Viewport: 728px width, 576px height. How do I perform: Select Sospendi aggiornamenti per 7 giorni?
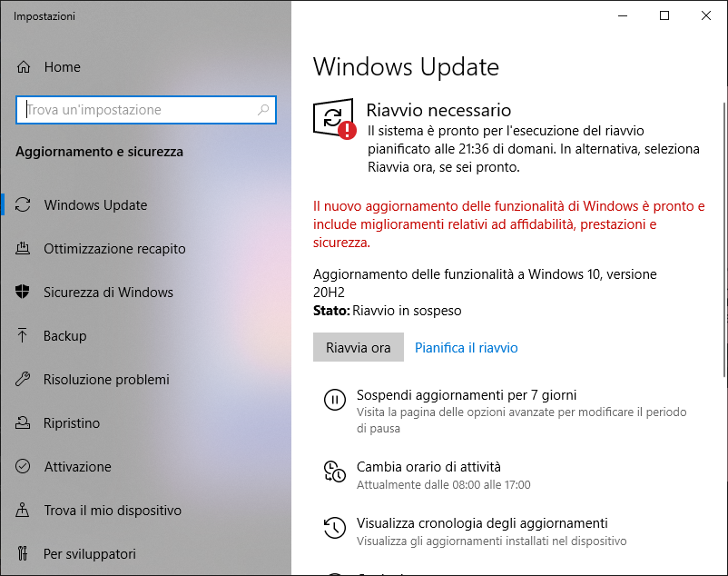[x=467, y=395]
